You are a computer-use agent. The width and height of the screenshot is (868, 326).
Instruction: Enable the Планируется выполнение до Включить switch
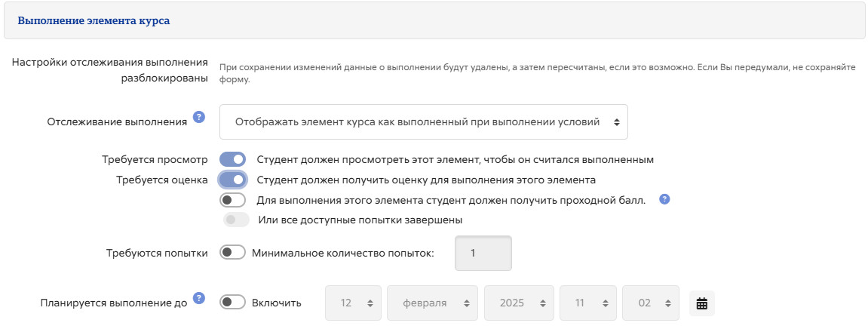[232, 302]
